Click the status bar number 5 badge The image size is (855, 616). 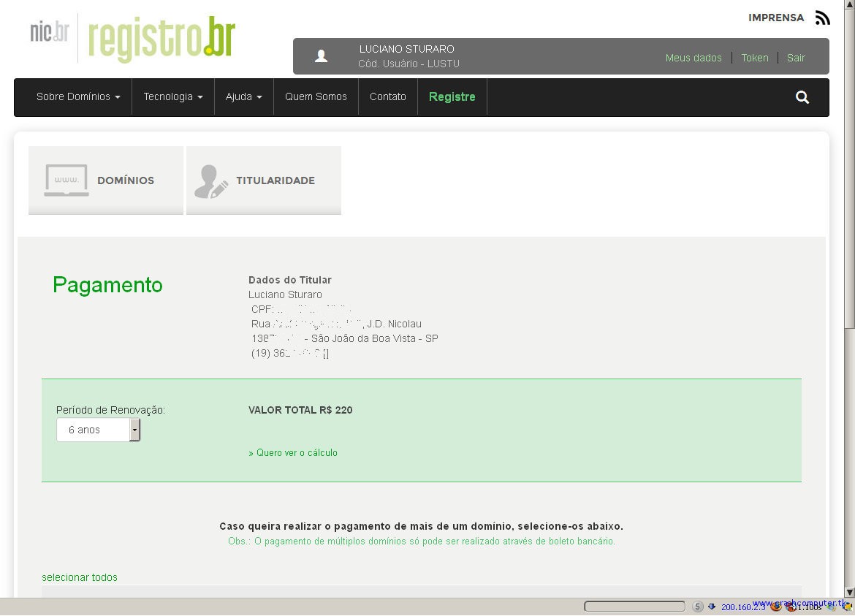click(x=697, y=607)
